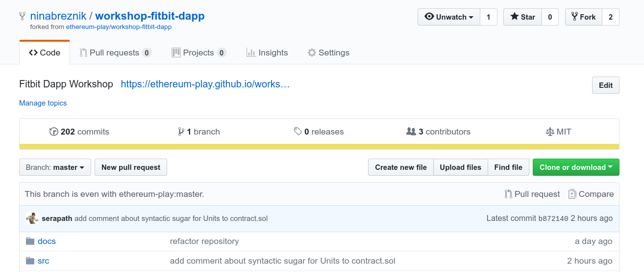This screenshot has height=272, width=644.
Task: View the 0 releases page
Action: tap(319, 132)
